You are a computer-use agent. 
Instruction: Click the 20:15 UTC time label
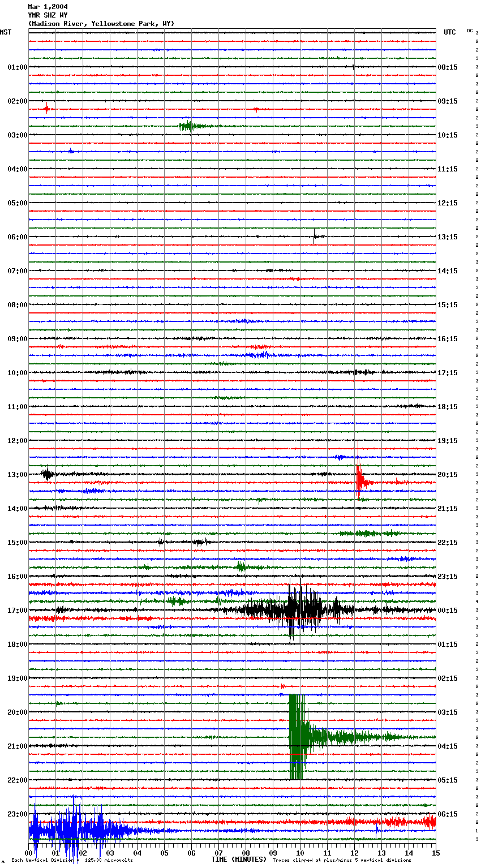point(448,475)
